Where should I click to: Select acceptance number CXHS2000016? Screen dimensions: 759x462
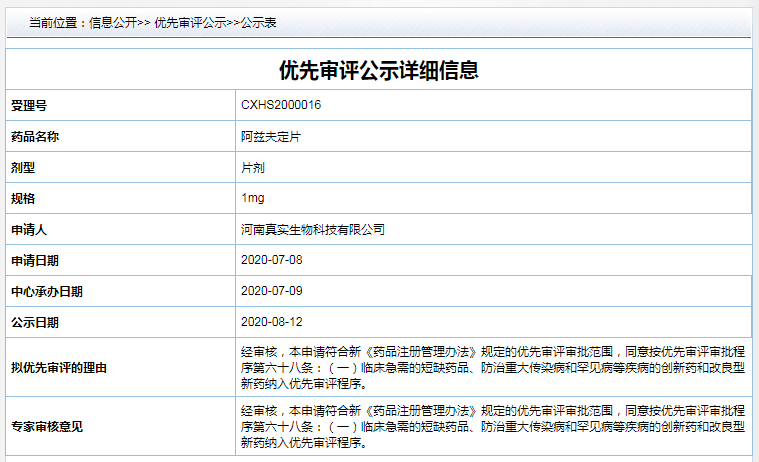tap(281, 105)
